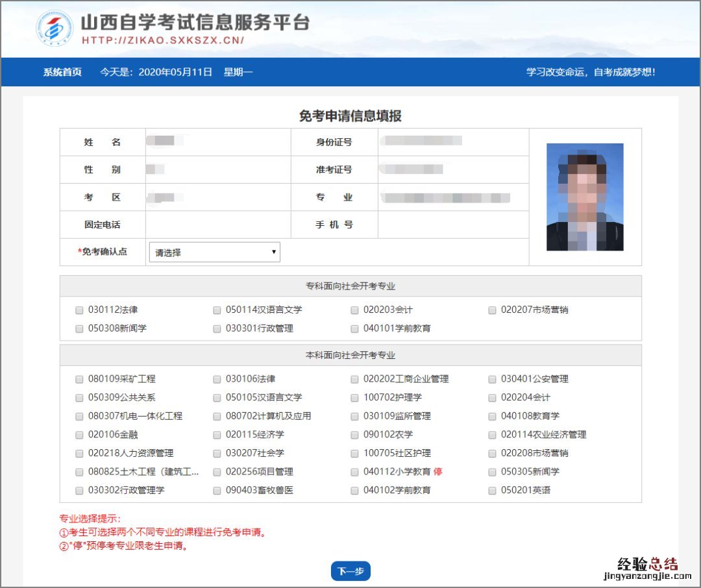Screen dimensions: 701x588
Task: Tick the 040112小学教育 checkbox
Action: [354, 472]
